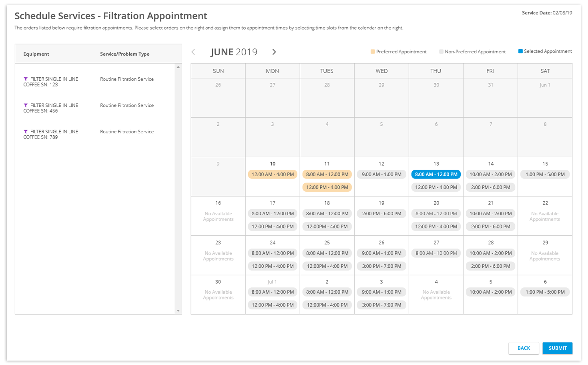Click the MON day column header

[x=273, y=71]
